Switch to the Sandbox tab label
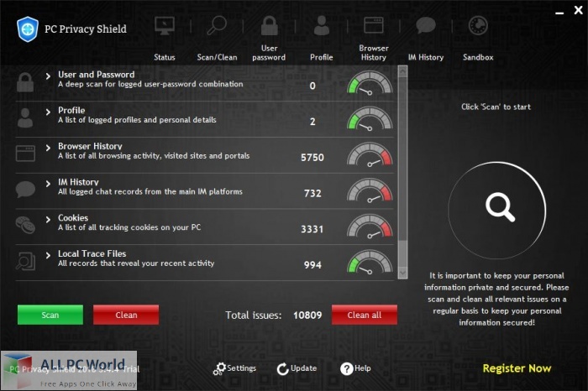 [x=478, y=57]
